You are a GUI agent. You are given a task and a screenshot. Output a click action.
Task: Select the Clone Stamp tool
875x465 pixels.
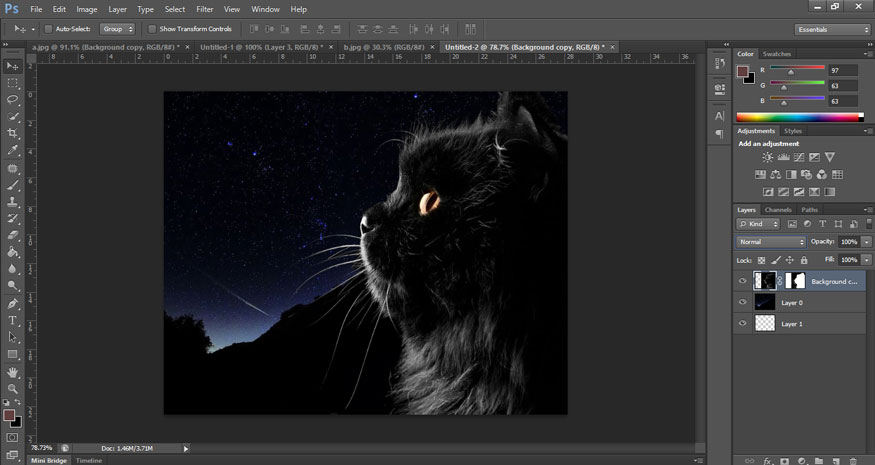point(12,202)
